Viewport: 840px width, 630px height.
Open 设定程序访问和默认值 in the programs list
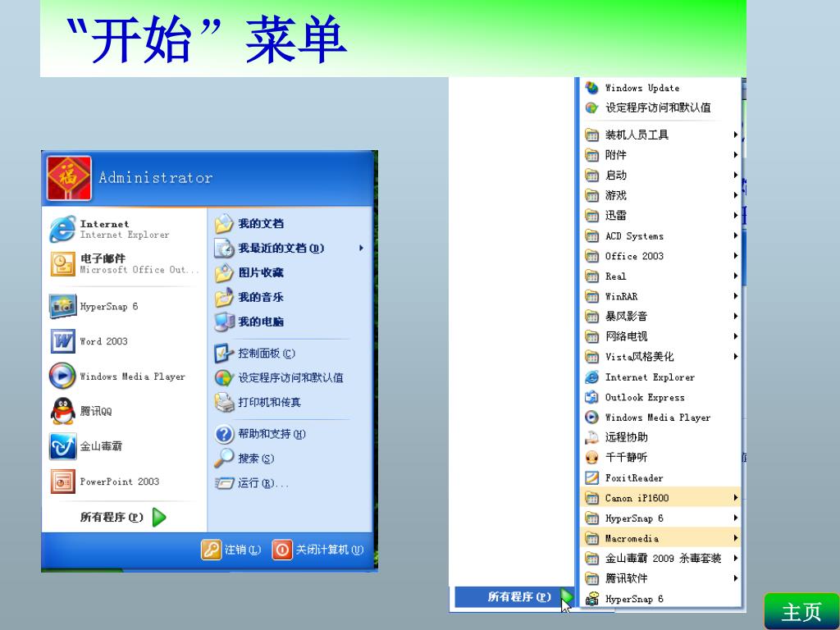click(649, 107)
